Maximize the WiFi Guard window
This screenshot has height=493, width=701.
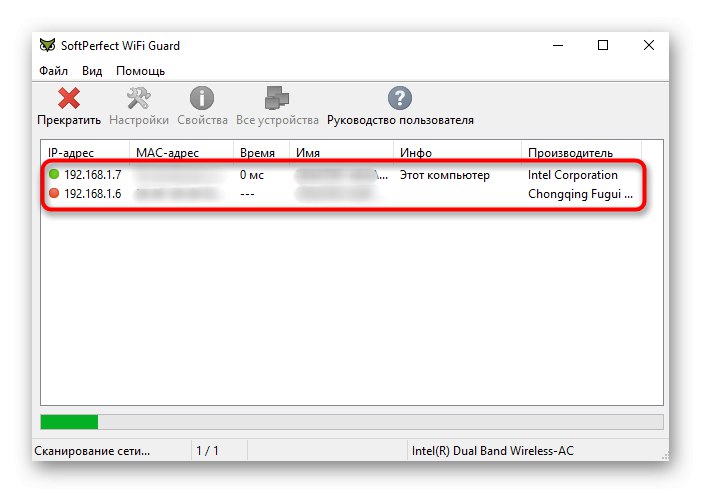pyautogui.click(x=603, y=45)
